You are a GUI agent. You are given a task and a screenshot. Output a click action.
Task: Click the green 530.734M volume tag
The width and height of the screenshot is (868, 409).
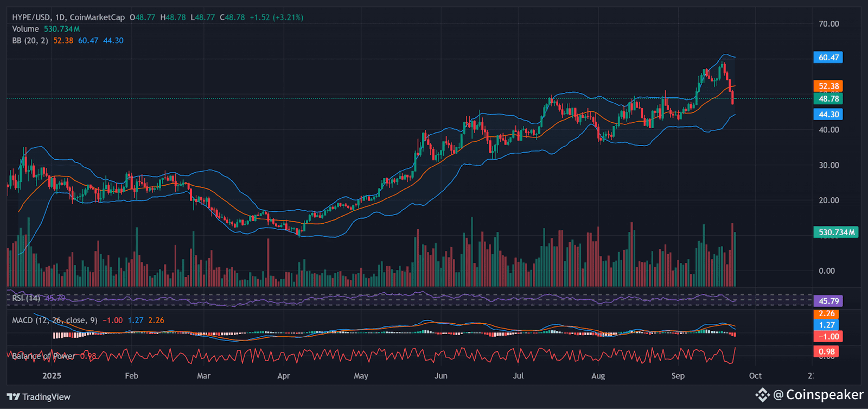coord(836,232)
